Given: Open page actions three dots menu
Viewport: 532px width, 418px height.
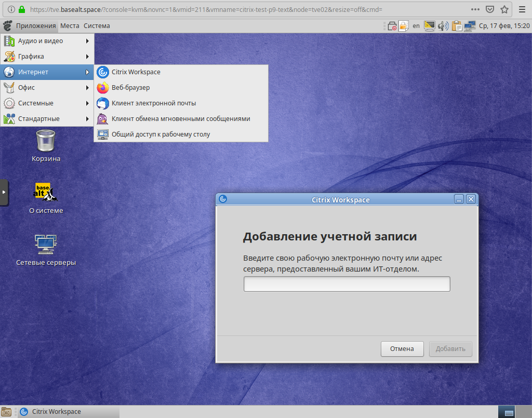Looking at the screenshot, I should click(x=475, y=9).
